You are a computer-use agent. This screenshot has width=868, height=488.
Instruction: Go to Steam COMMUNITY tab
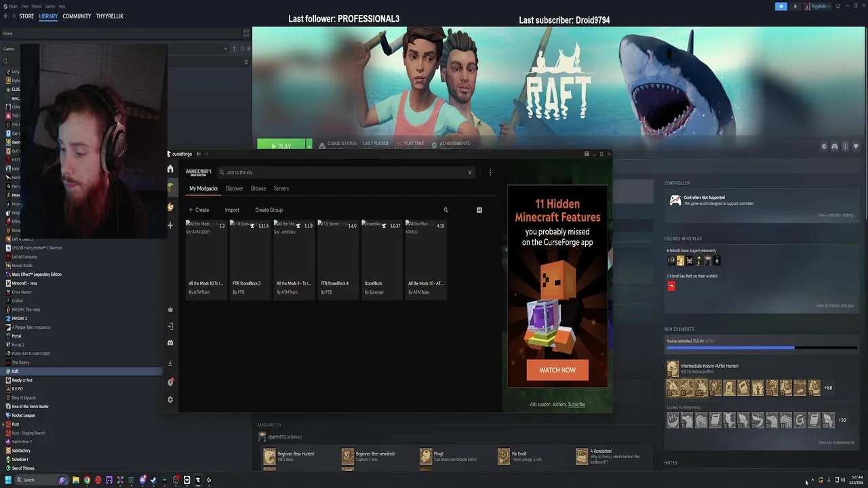[x=77, y=16]
